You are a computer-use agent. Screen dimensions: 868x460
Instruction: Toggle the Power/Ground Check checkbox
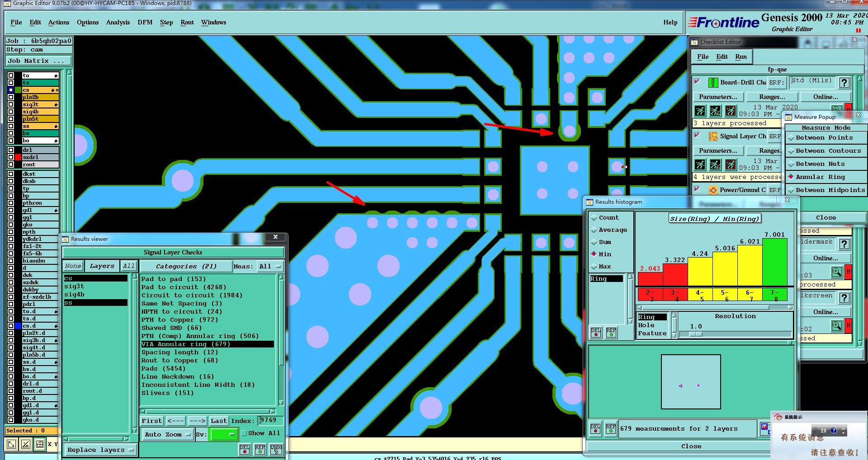(697, 189)
